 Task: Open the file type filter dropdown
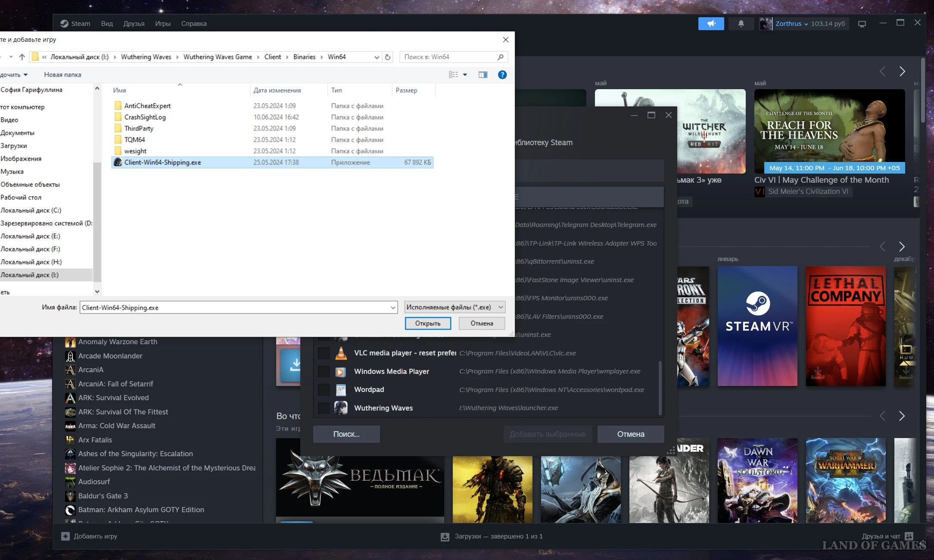[455, 307]
